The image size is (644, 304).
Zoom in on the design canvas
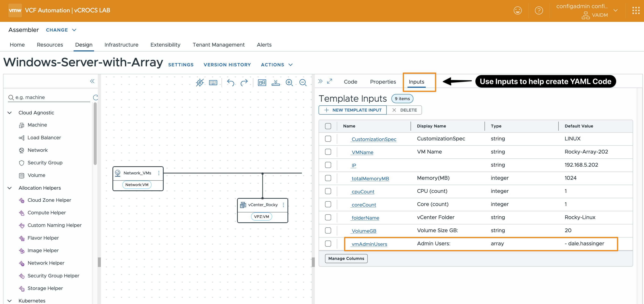click(289, 82)
